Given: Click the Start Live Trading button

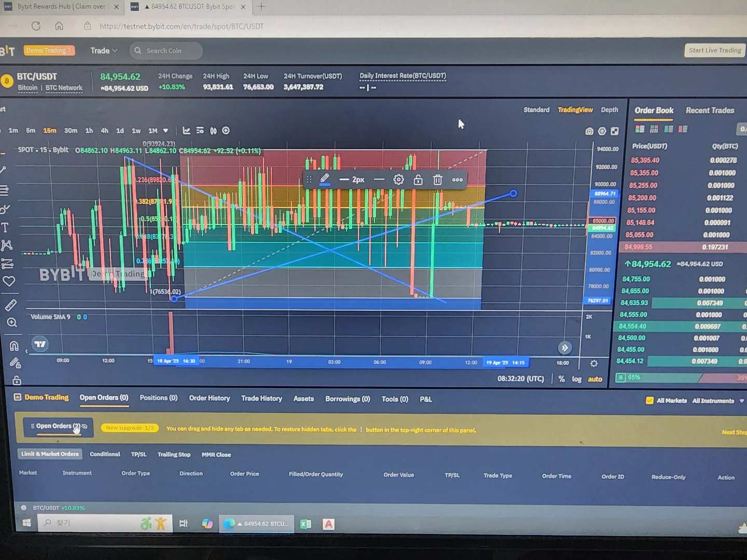Looking at the screenshot, I should (x=715, y=50).
